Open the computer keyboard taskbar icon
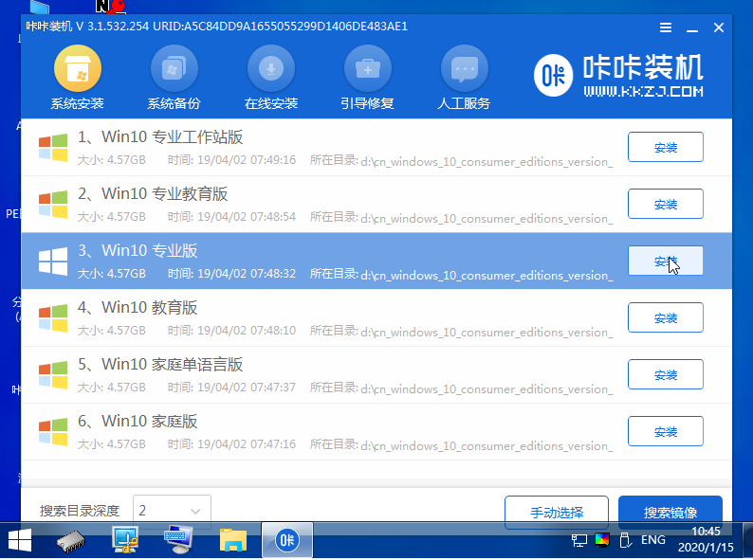 tap(178, 540)
